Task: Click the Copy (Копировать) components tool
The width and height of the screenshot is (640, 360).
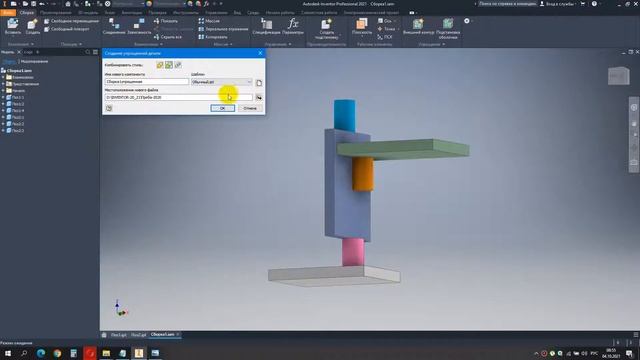Action: point(213,37)
